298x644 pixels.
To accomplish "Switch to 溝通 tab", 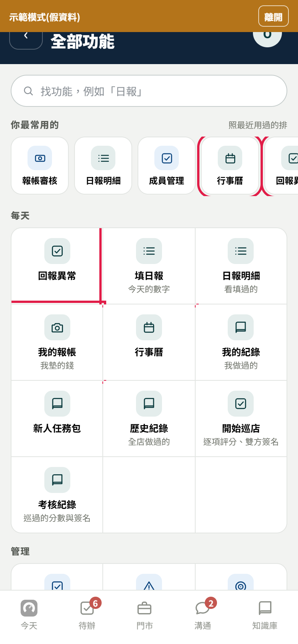I will coord(203,614).
